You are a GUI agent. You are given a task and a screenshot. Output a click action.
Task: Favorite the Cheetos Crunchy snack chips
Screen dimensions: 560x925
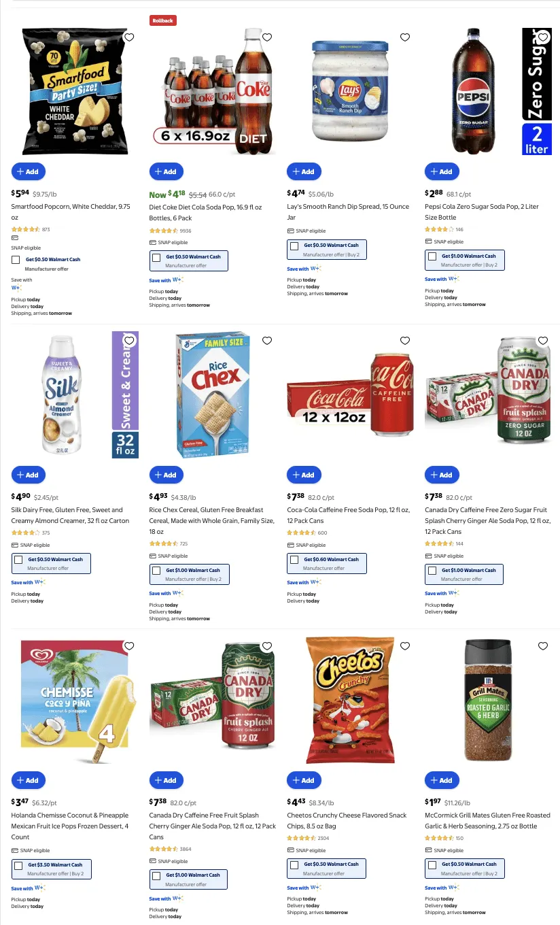tap(404, 646)
